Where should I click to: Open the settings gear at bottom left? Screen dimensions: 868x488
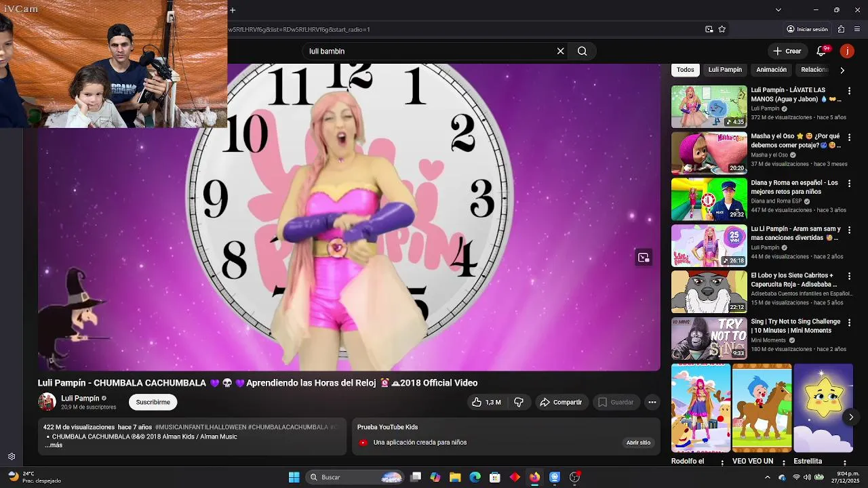(x=12, y=457)
